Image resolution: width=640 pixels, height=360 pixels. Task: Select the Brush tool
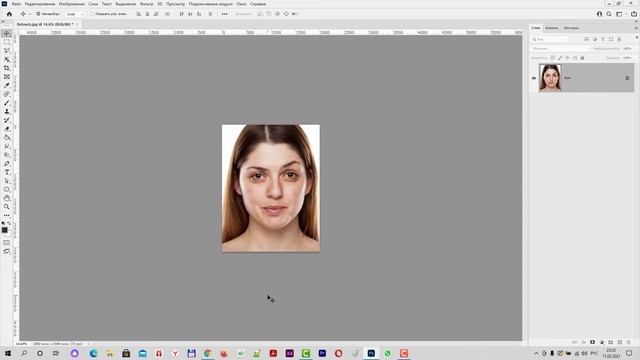click(7, 103)
